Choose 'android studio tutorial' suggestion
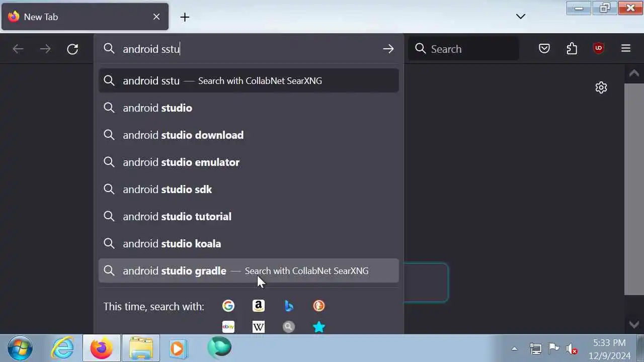This screenshot has width=644, height=362. click(x=249, y=216)
